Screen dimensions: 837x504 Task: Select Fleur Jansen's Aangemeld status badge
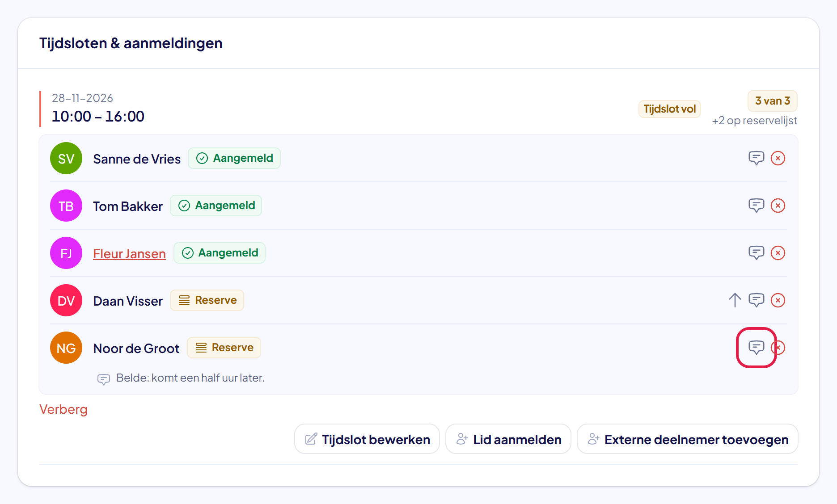point(220,253)
